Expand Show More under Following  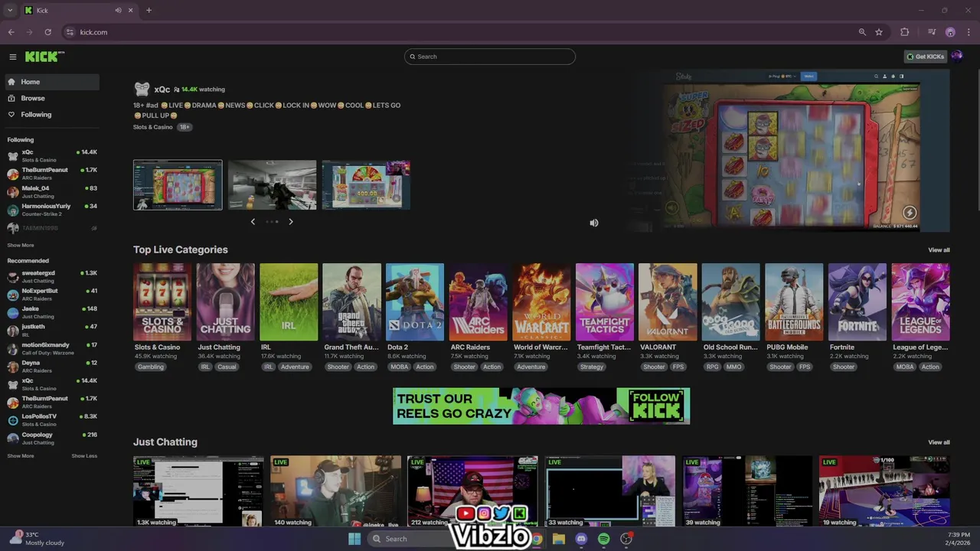point(21,246)
